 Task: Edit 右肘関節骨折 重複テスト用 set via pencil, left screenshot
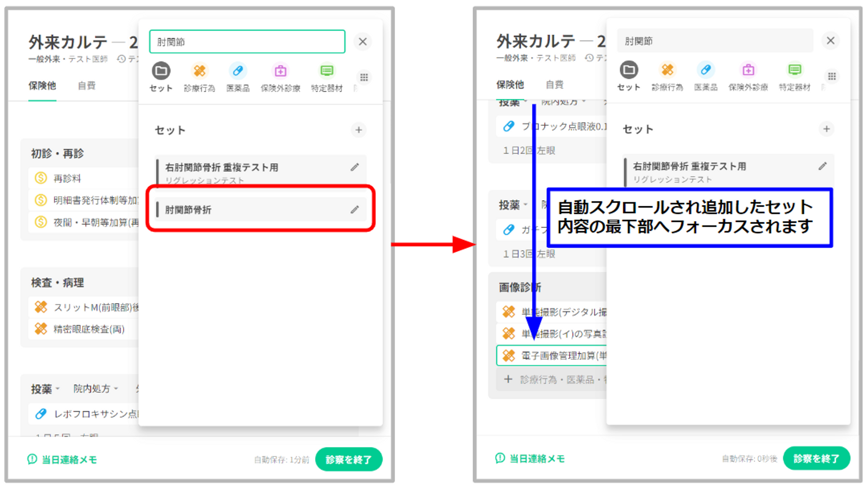[355, 167]
